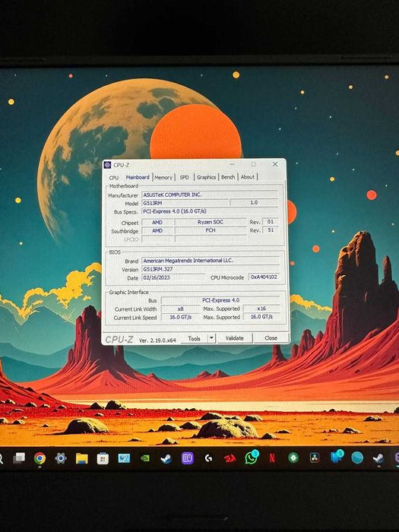Click the Graphic Interface Bus PCI-Express 4.0 value
The height and width of the screenshot is (532, 399).
click(x=220, y=300)
